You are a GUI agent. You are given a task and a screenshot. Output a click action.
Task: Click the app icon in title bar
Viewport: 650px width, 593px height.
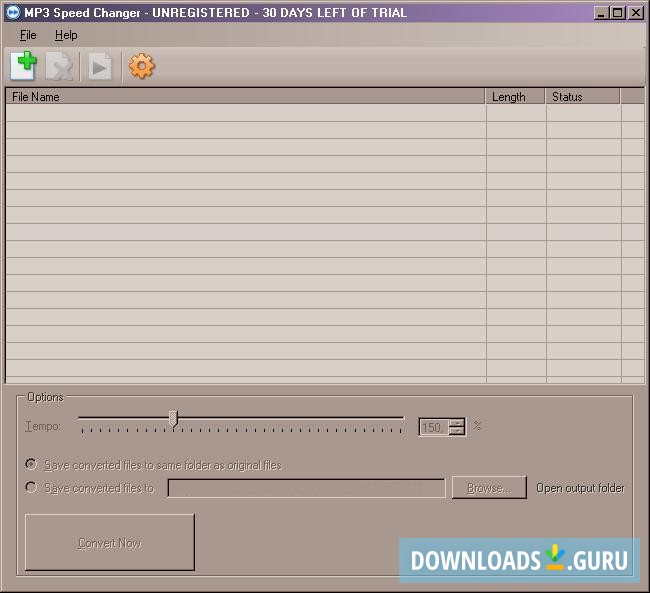pos(13,13)
